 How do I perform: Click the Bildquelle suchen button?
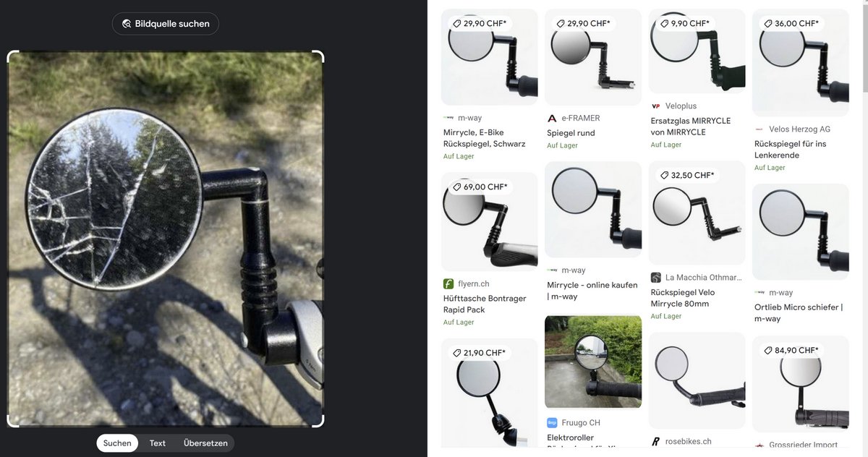(166, 24)
